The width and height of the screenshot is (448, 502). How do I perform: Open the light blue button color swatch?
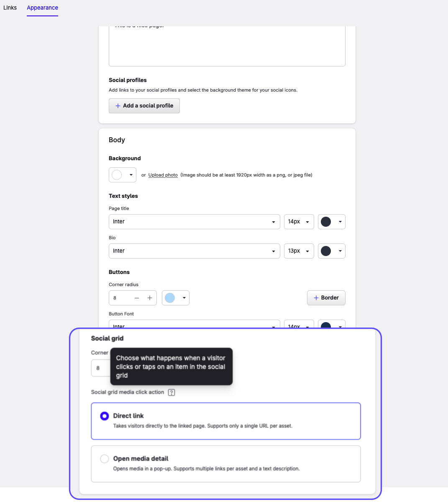click(x=175, y=298)
